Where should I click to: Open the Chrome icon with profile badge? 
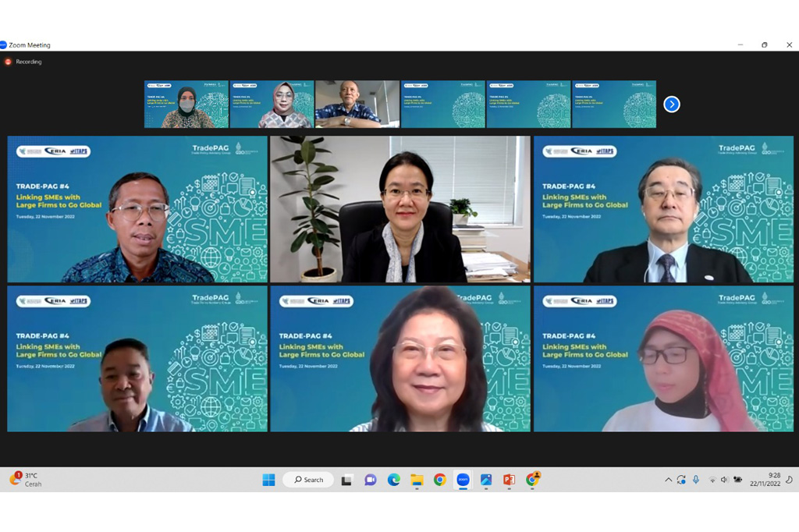pos(532,479)
